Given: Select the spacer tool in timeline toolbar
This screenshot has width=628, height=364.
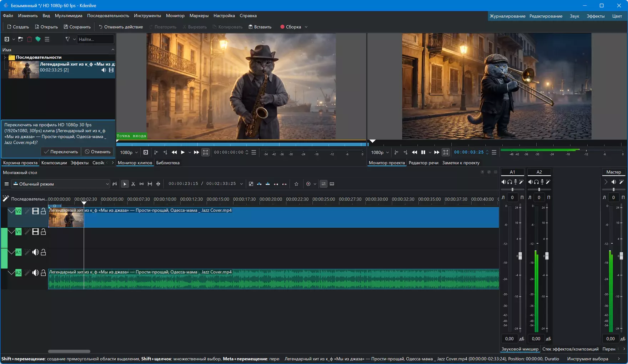Looking at the screenshot, I should [x=142, y=184].
